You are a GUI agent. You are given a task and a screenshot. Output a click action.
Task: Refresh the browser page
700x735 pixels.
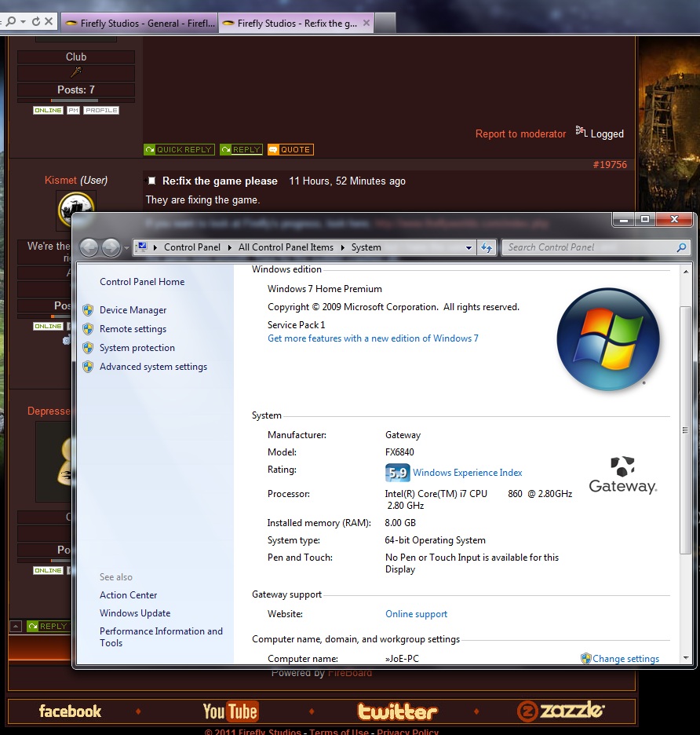pyautogui.click(x=35, y=21)
